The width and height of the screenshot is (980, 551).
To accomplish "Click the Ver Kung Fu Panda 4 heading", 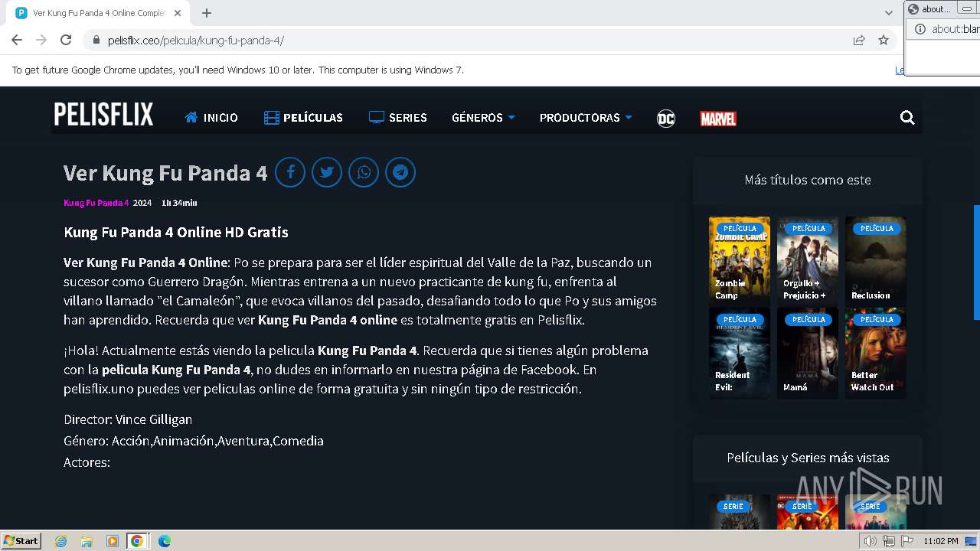I will 165,172.
